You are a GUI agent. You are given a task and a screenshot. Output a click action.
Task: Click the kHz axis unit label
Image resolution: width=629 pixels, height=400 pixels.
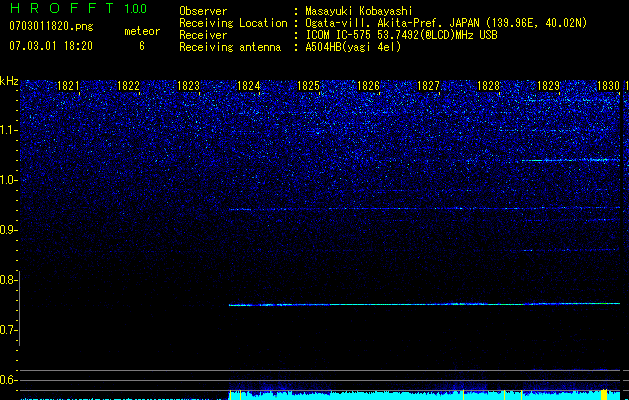9,81
